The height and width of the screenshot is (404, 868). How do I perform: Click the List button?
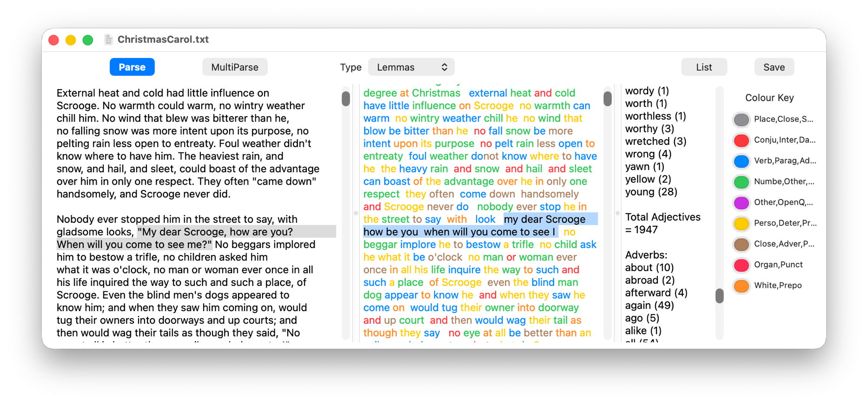point(703,67)
